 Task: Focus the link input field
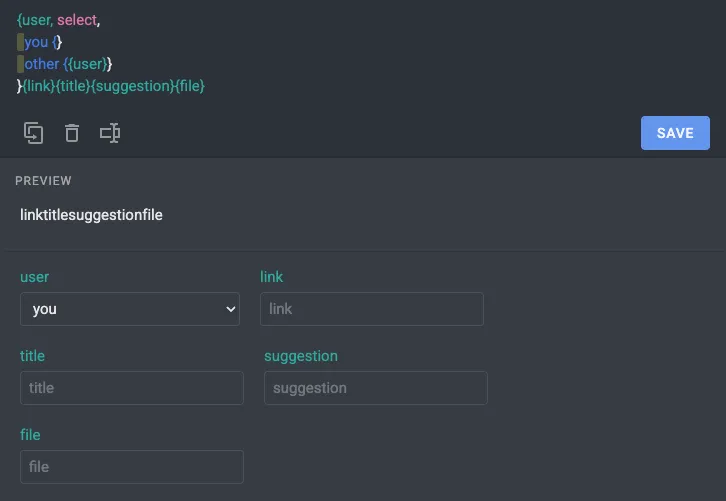pyautogui.click(x=371, y=309)
